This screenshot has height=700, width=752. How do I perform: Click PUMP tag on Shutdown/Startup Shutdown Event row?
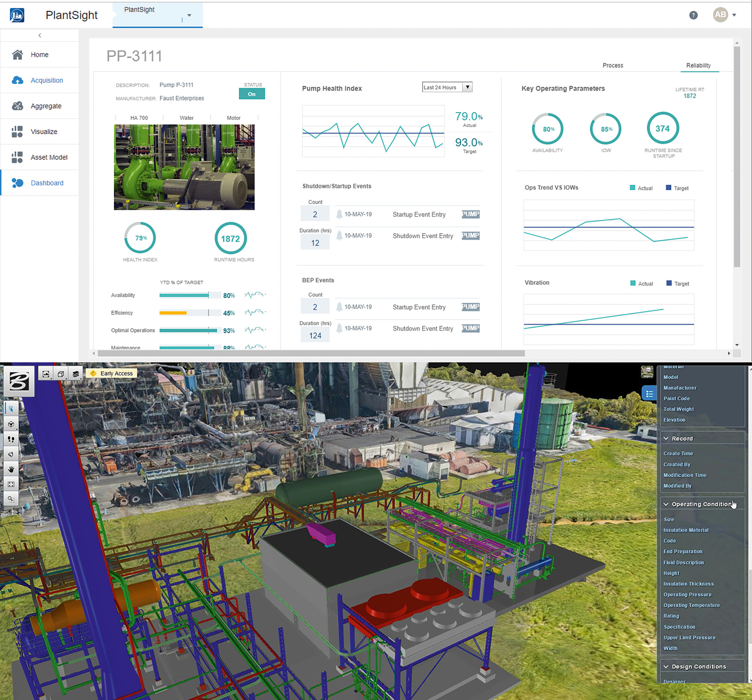pos(470,235)
